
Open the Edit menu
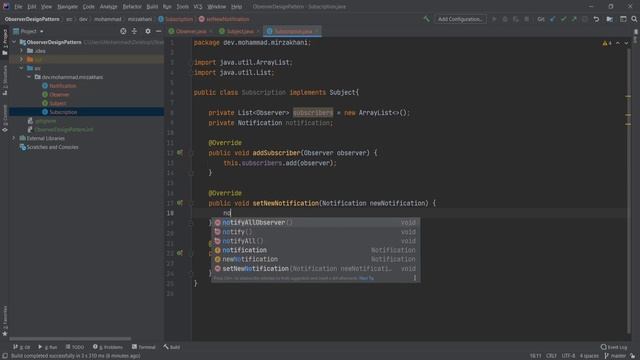coord(32,7)
